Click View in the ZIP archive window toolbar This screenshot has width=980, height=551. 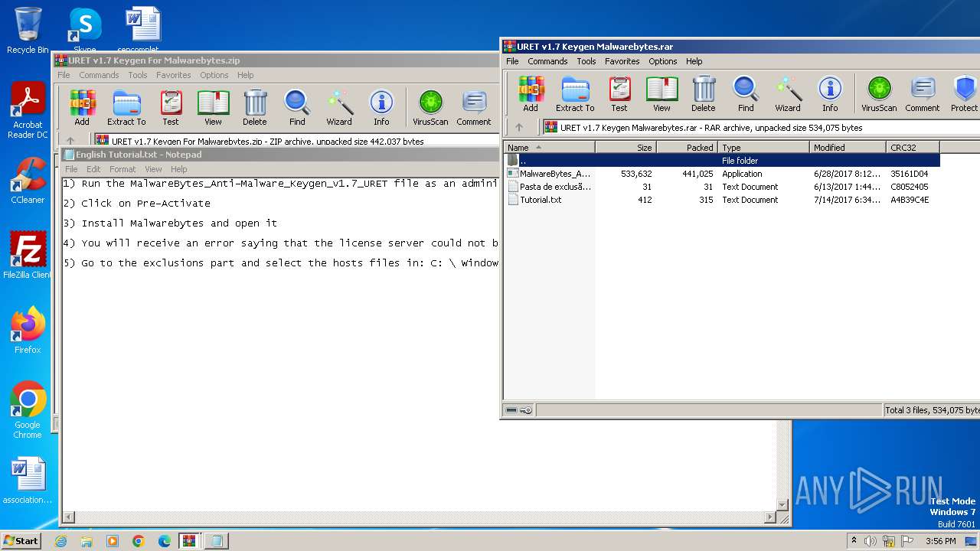[x=214, y=108]
